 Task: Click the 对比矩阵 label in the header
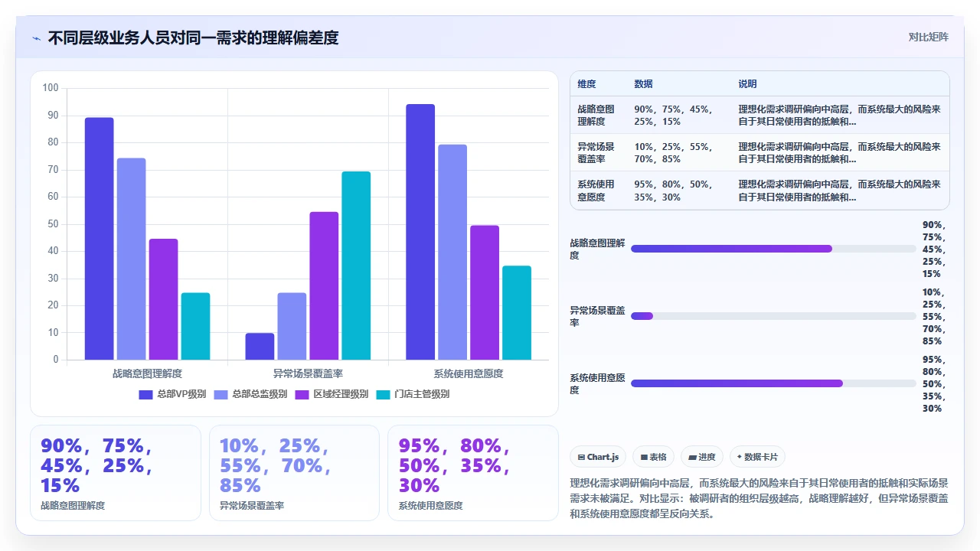click(928, 37)
